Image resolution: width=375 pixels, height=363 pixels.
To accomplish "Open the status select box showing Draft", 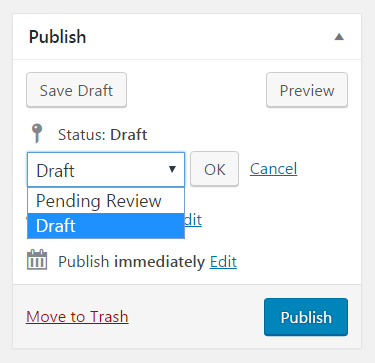I will click(106, 169).
